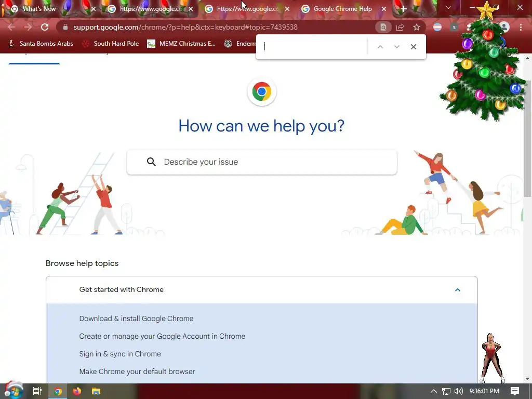Screen dimensions: 532x399
Task: Open a new tab with plus button
Action: (x=403, y=9)
